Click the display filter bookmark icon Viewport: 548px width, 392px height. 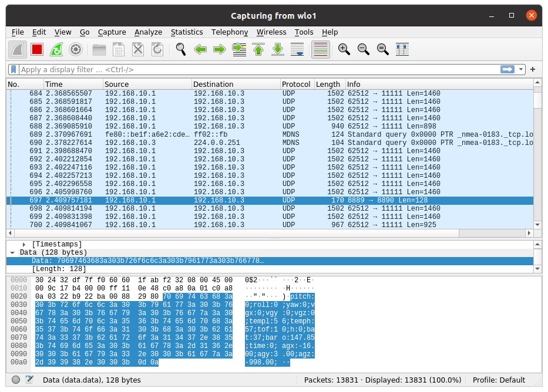[14, 69]
